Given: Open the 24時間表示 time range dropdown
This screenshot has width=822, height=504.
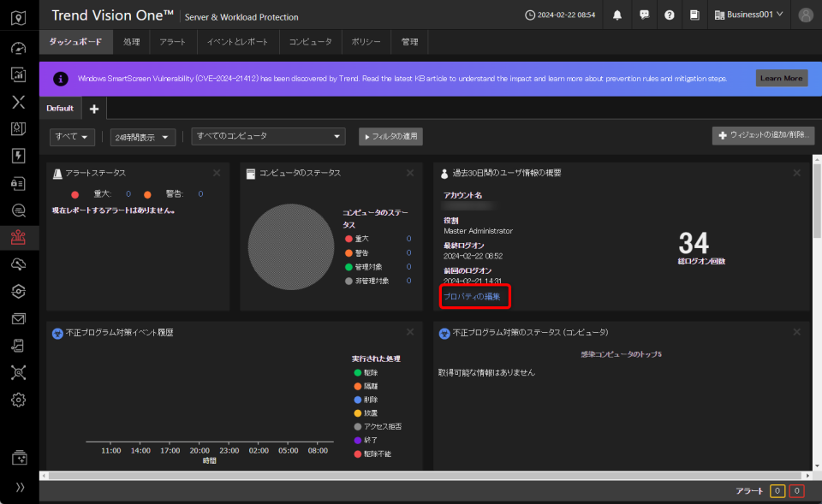Looking at the screenshot, I should click(143, 137).
